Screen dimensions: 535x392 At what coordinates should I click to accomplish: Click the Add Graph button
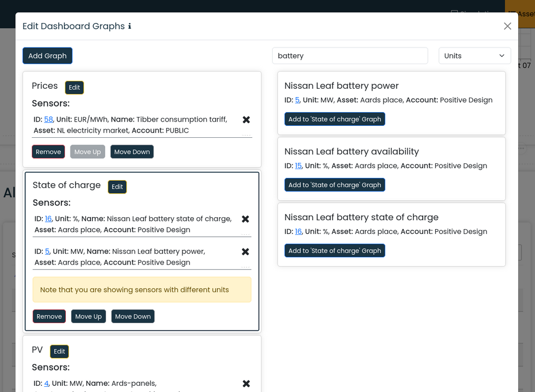47,55
